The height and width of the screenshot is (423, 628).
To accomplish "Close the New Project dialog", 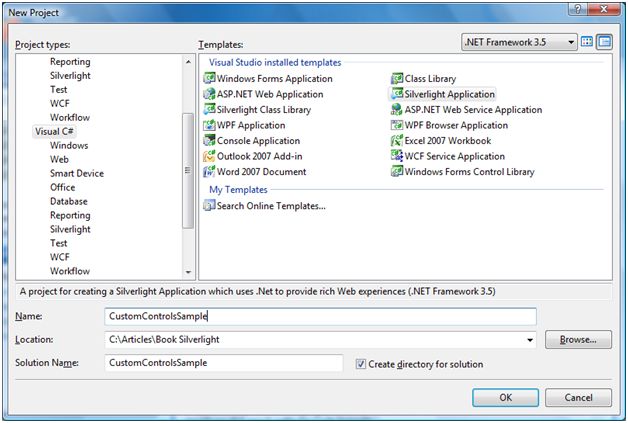I will point(604,10).
